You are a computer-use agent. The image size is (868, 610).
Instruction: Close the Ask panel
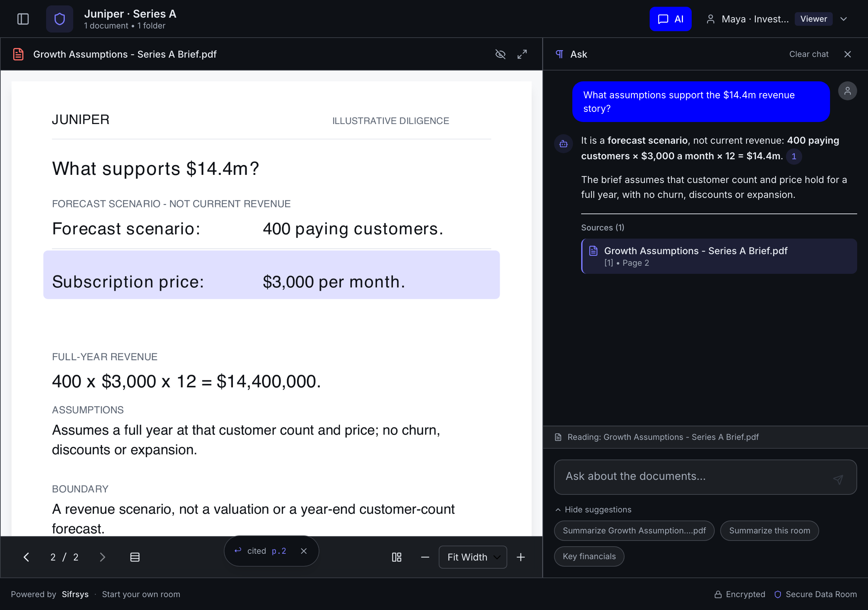point(848,54)
